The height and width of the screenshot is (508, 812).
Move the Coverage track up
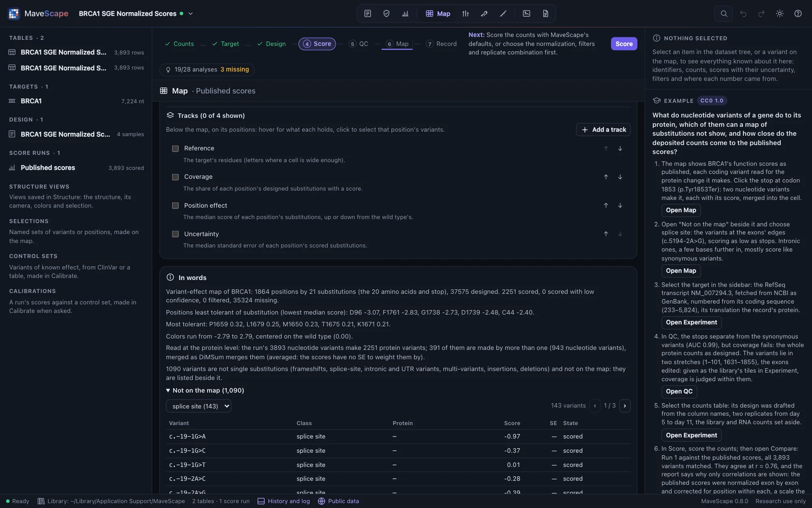[606, 177]
